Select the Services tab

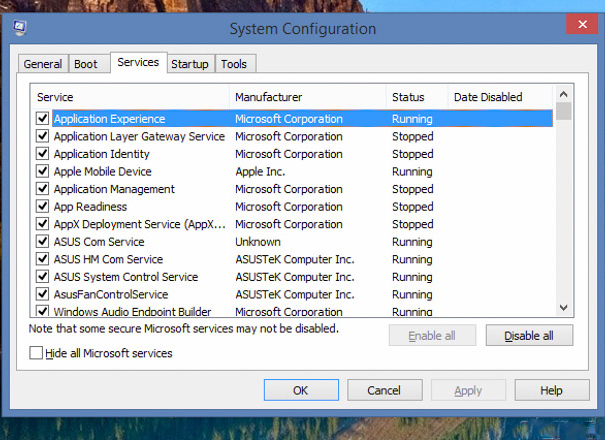(138, 62)
